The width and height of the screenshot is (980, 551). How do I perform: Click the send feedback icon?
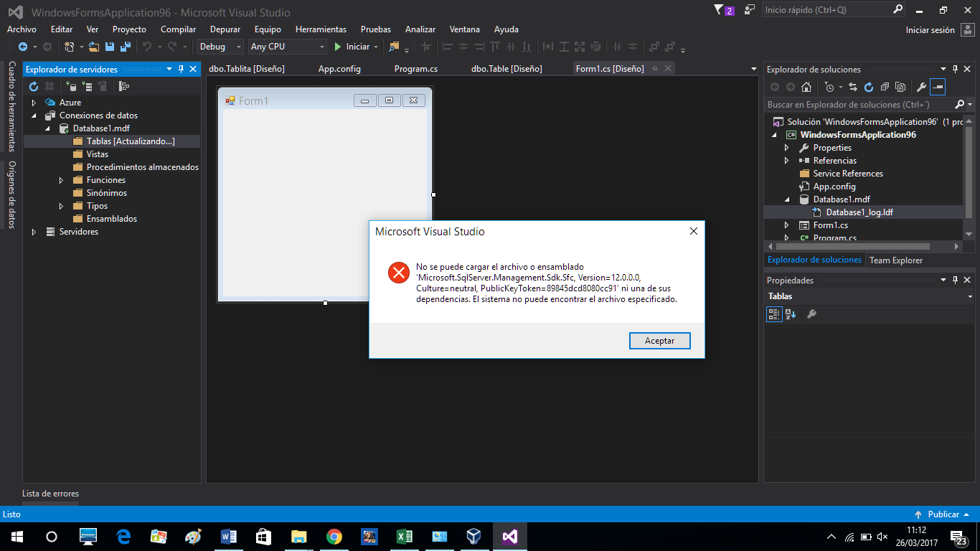[750, 10]
